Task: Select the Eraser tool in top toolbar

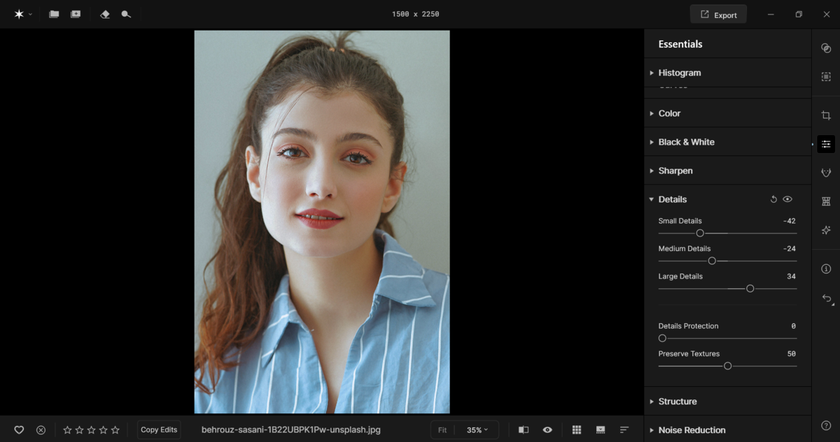Action: coord(106,15)
